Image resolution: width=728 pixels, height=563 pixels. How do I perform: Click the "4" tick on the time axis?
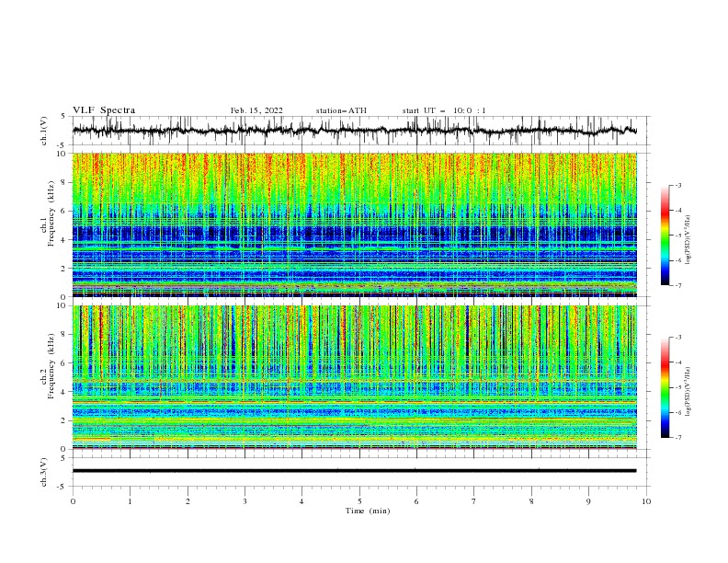(301, 501)
